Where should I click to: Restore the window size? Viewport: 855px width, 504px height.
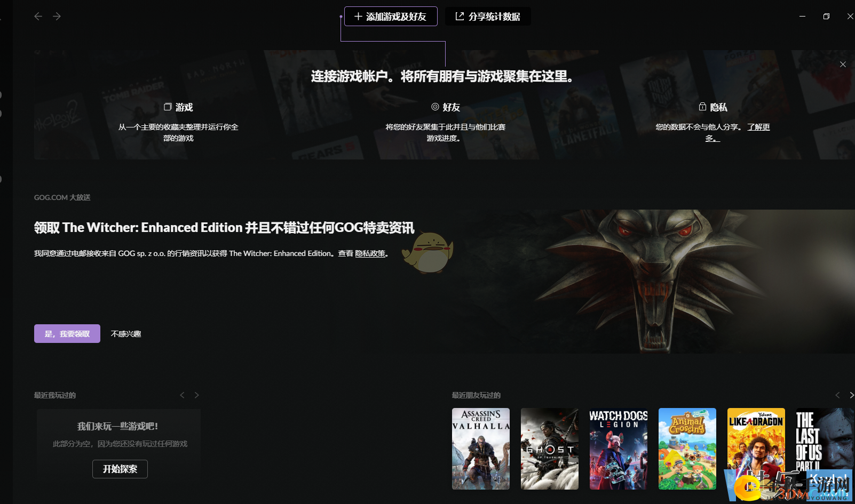[x=826, y=17]
